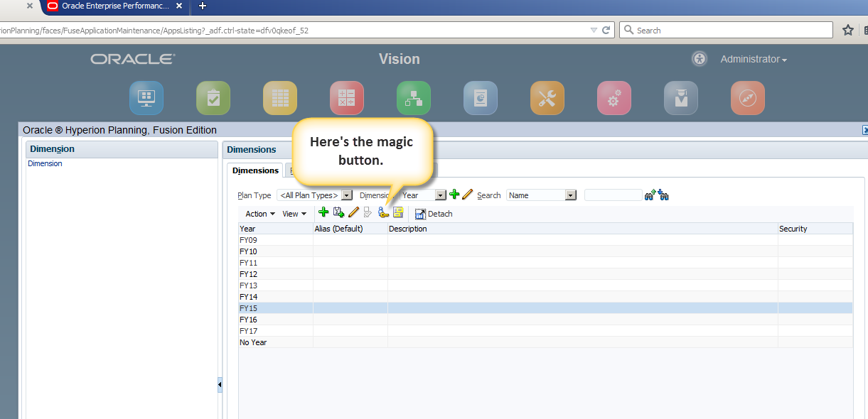Click Search Up binoculars icon
The image size is (868, 419).
(x=650, y=195)
